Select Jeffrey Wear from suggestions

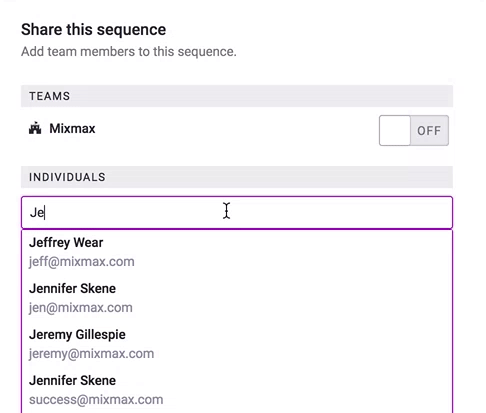click(x=66, y=242)
